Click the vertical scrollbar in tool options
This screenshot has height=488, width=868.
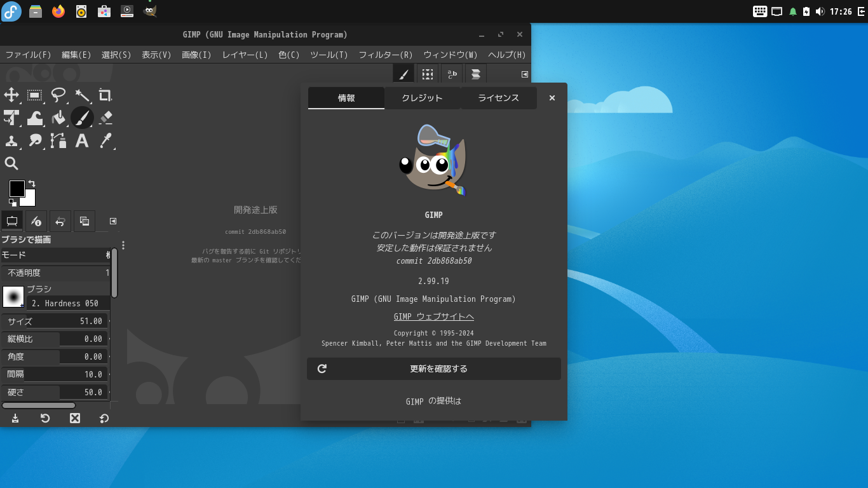click(x=114, y=273)
